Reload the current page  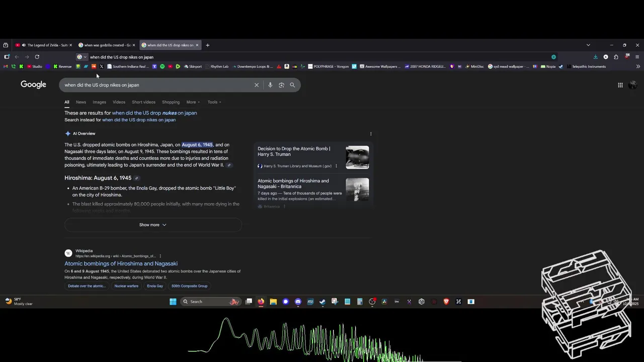[x=37, y=57]
